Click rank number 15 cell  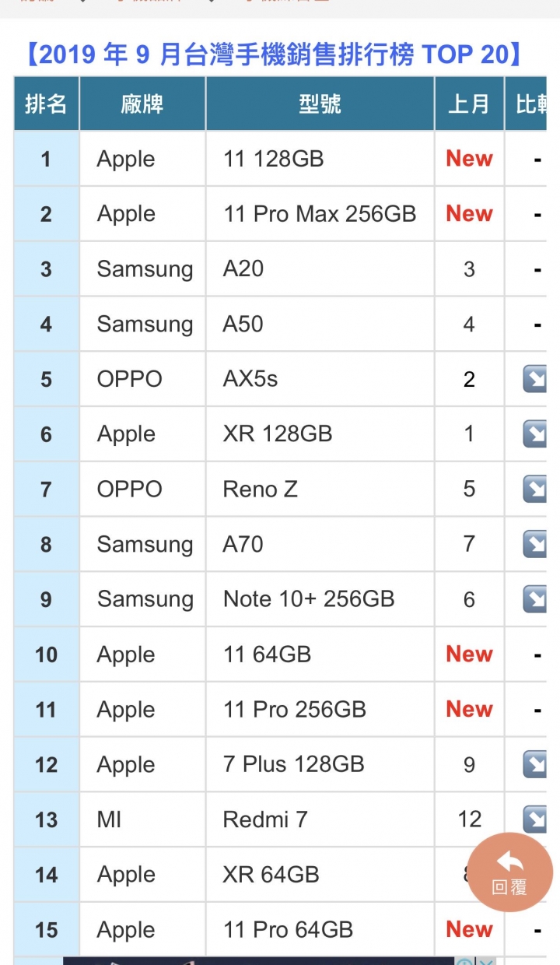46,930
